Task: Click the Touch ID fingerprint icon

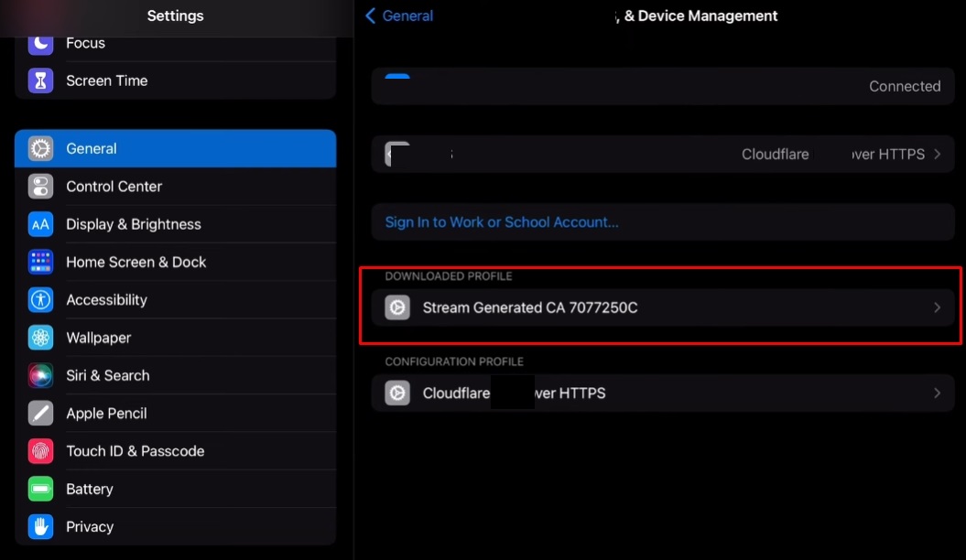Action: 40,451
